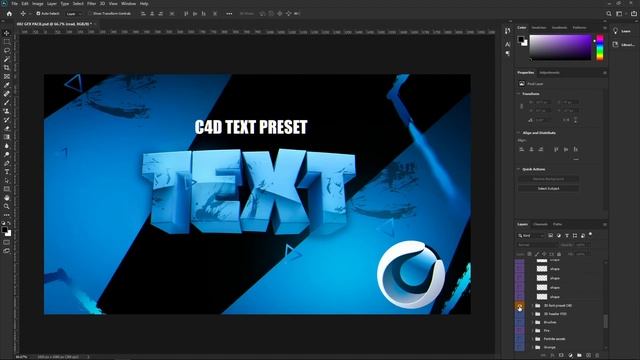Image resolution: width=640 pixels, height=360 pixels.
Task: Toggle visibility of Fire group
Action: [x=519, y=331]
